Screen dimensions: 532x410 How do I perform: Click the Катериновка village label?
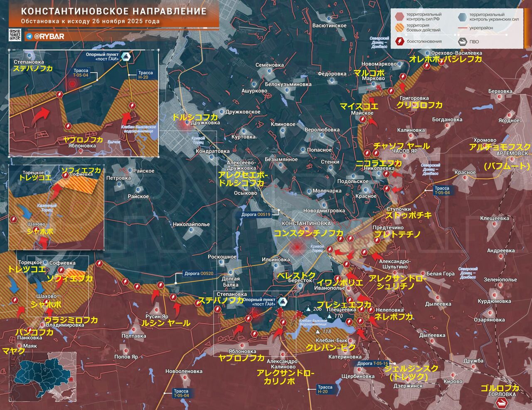(x=345, y=357)
